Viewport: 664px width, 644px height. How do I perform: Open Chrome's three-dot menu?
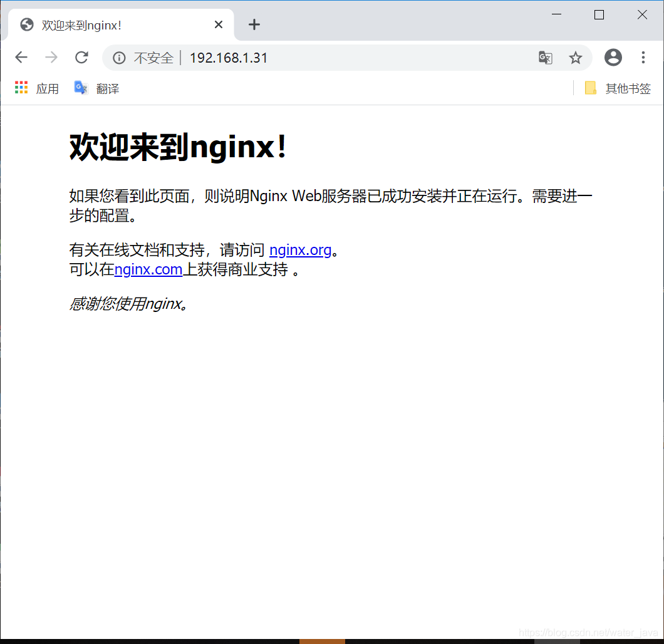pyautogui.click(x=643, y=57)
